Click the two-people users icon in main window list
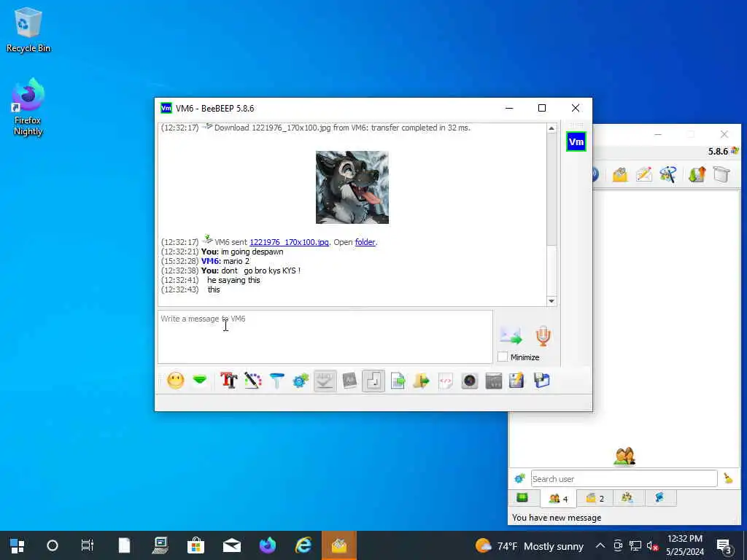 pyautogui.click(x=624, y=456)
